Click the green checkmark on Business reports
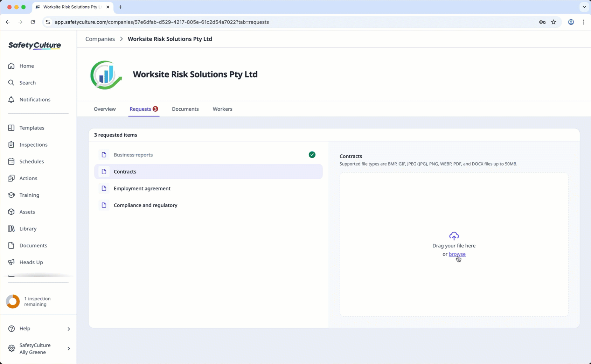This screenshot has height=364, width=591. (x=312, y=155)
